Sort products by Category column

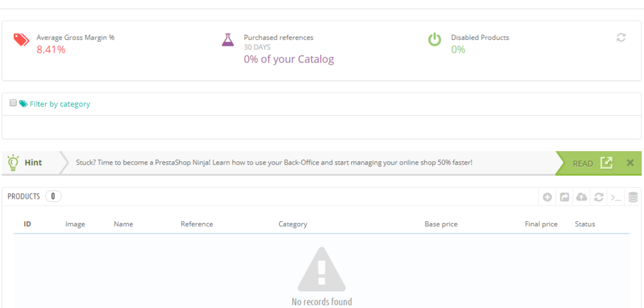[x=293, y=224]
